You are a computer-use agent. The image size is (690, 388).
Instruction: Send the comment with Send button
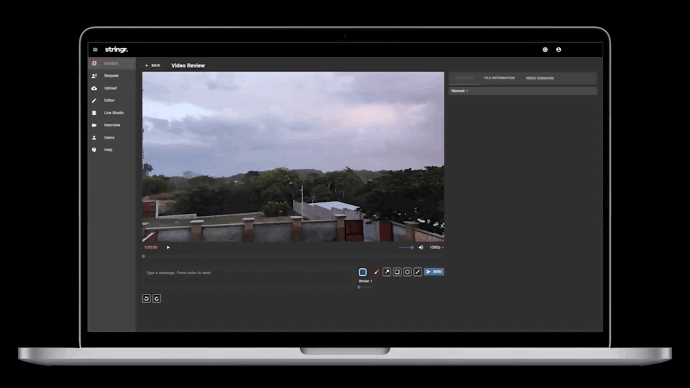(x=434, y=272)
